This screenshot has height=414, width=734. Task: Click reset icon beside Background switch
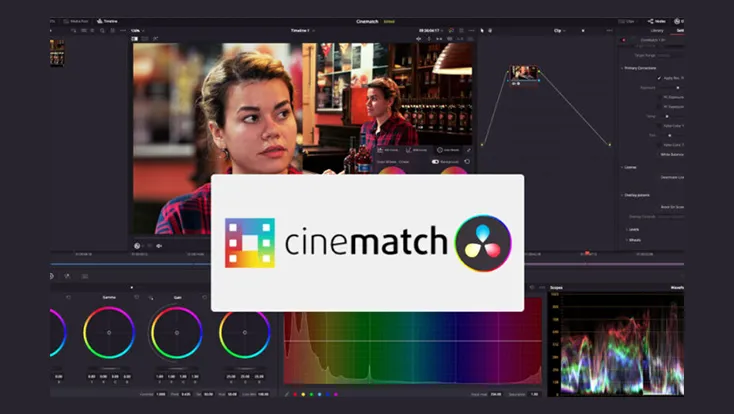467,162
